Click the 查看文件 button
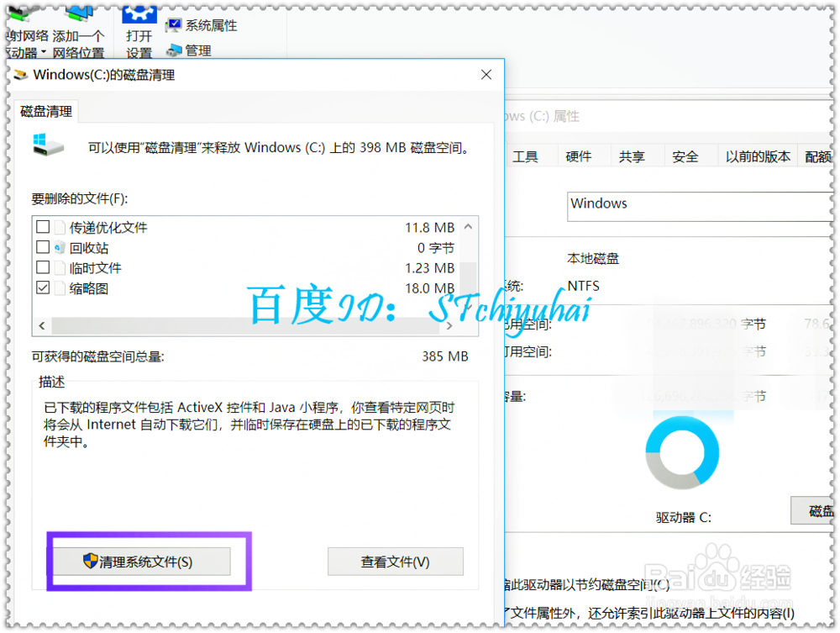840x633 pixels. (x=395, y=561)
